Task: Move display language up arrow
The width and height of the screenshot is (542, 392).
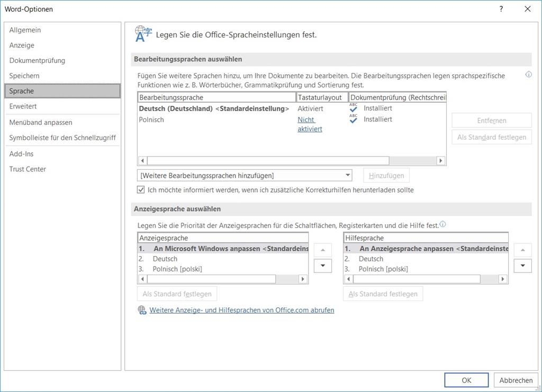Action: click(322, 250)
